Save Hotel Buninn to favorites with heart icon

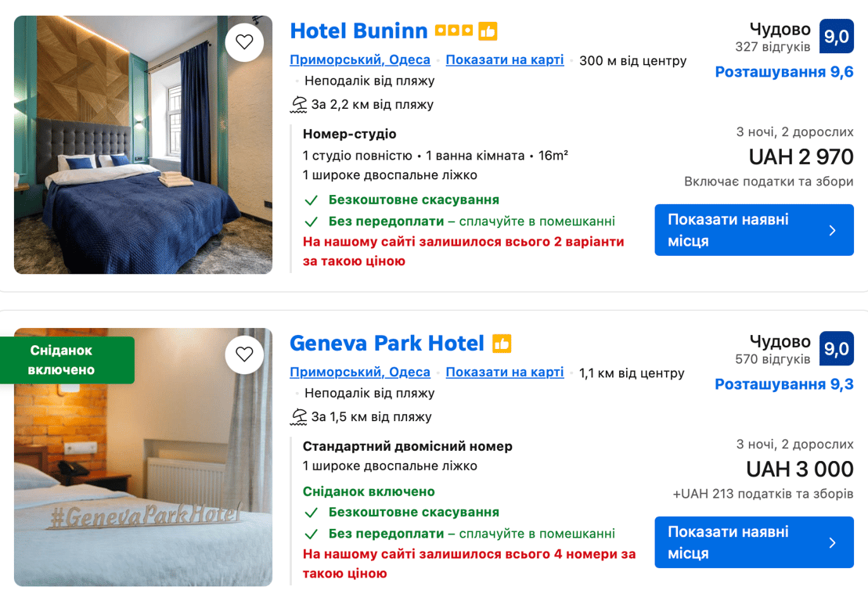244,42
